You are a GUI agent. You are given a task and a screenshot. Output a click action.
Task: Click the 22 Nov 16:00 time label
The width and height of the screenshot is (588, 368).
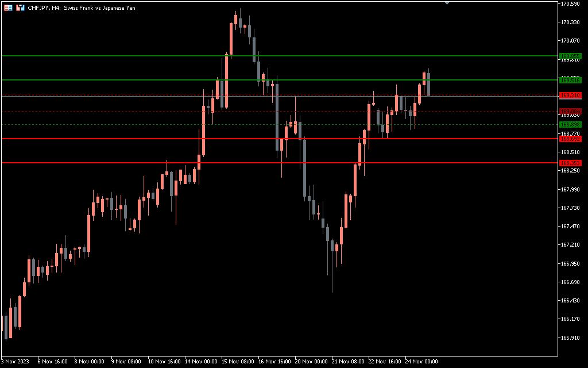[x=385, y=362]
